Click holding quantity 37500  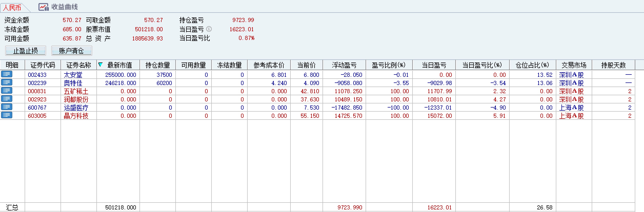coord(164,75)
